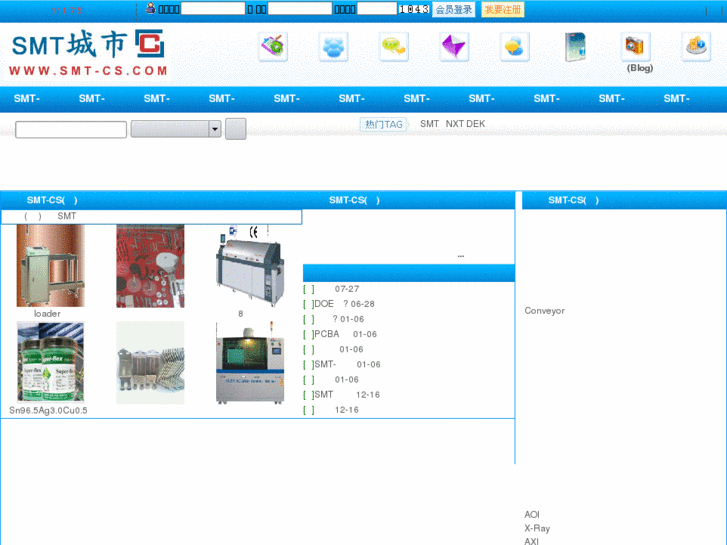
Task: Open the purple envelope mail icon
Action: click(454, 46)
